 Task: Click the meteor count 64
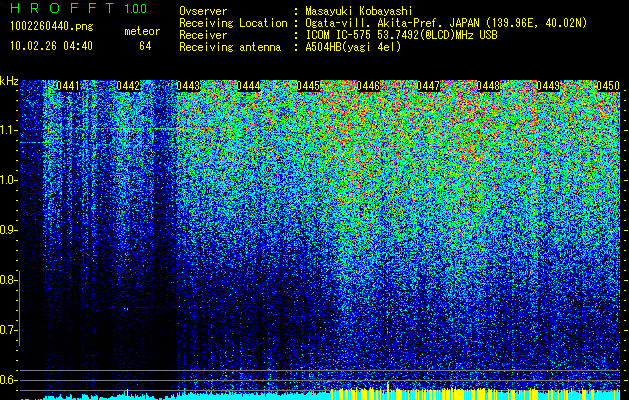[x=145, y=46]
